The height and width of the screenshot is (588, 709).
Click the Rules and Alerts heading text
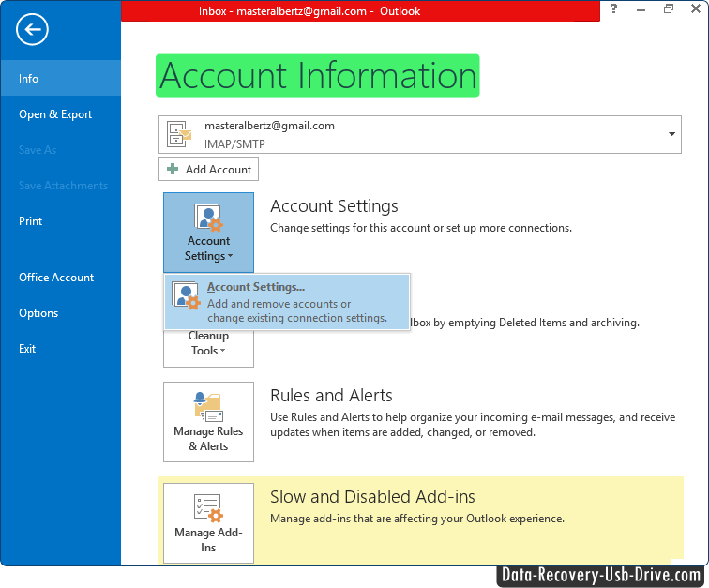click(x=331, y=396)
